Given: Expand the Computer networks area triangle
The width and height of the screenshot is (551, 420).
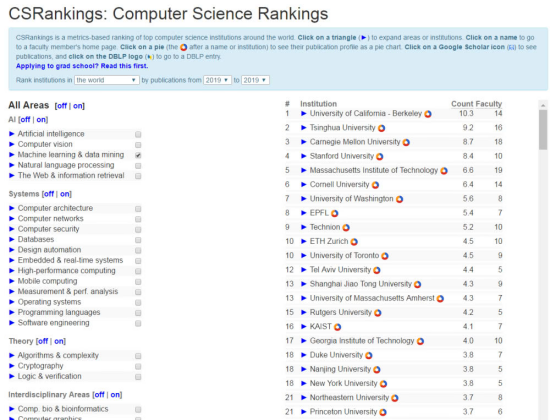Looking at the screenshot, I should coord(12,219).
